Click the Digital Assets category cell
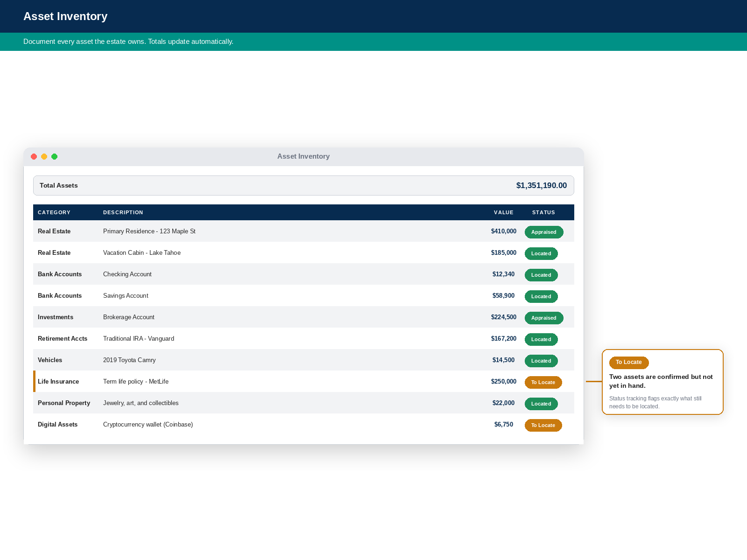This screenshot has width=747, height=560. click(58, 425)
